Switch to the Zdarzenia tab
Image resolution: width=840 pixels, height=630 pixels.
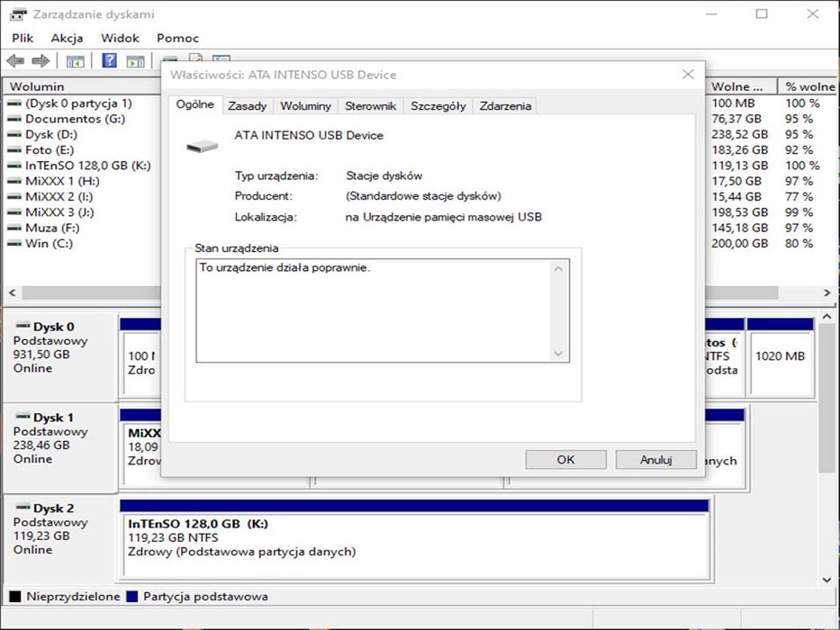pyautogui.click(x=505, y=106)
